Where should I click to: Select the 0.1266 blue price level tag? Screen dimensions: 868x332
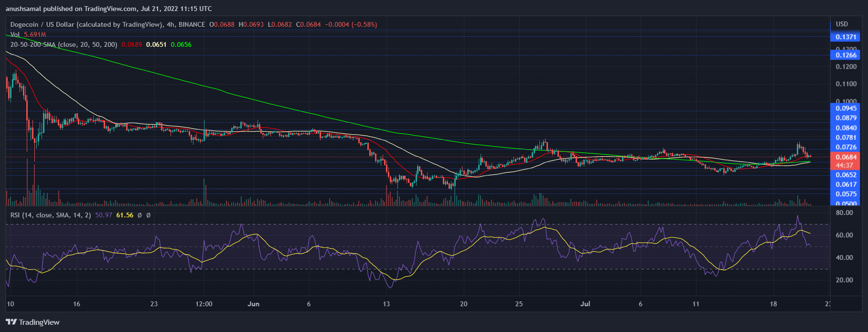pyautogui.click(x=846, y=55)
